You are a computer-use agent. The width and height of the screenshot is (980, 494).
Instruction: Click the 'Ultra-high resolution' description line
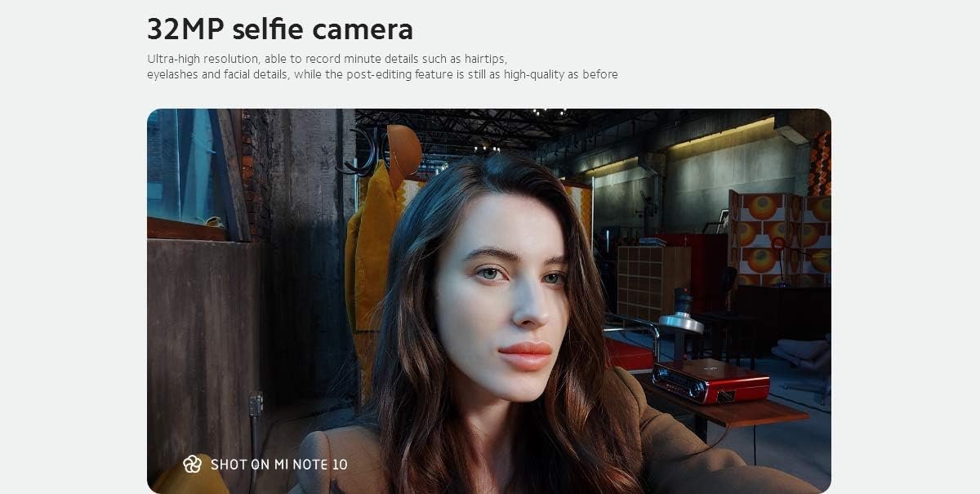[327, 60]
